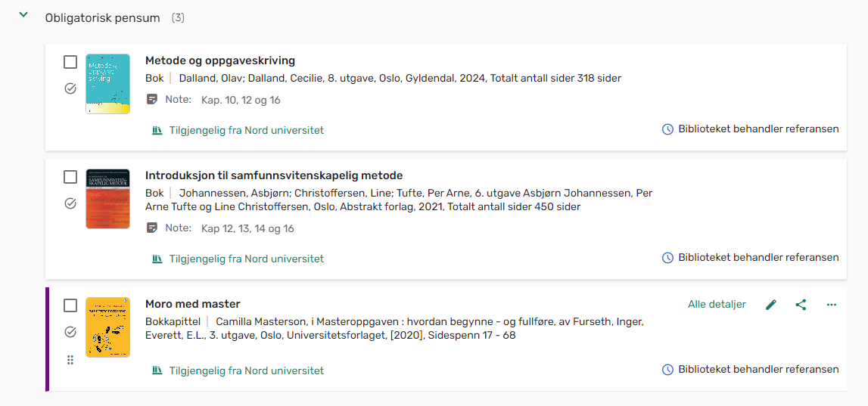This screenshot has width=868, height=406.
Task: Click the completed checkmark circle for Introduksjon til samfunnsvitenskapelig metode
Action: tap(70, 203)
